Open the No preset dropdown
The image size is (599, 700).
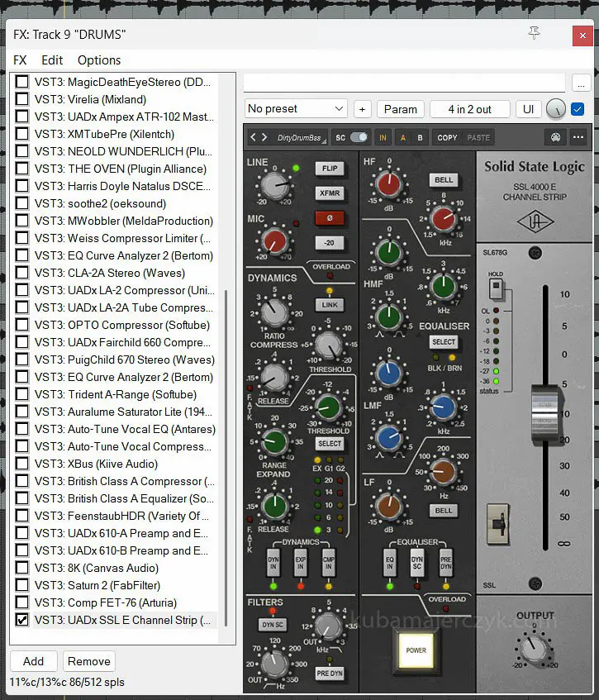point(296,109)
